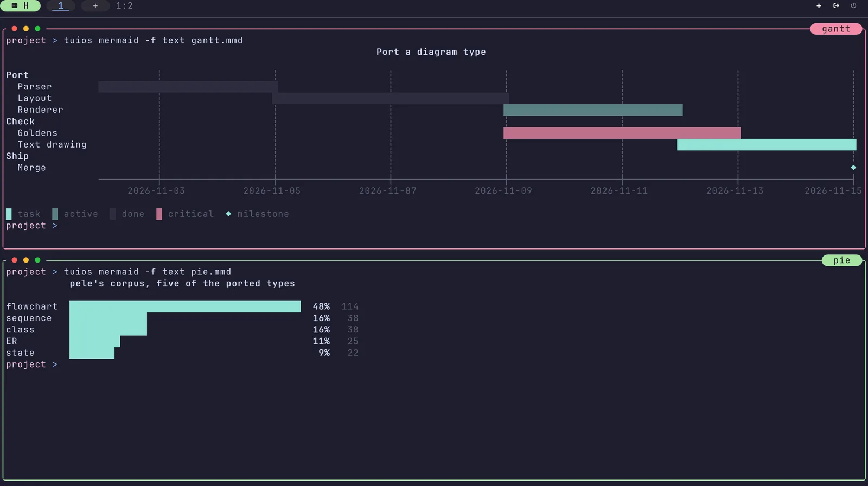Click the critical legend color swatch
The height and width of the screenshot is (486, 868).
click(x=159, y=214)
